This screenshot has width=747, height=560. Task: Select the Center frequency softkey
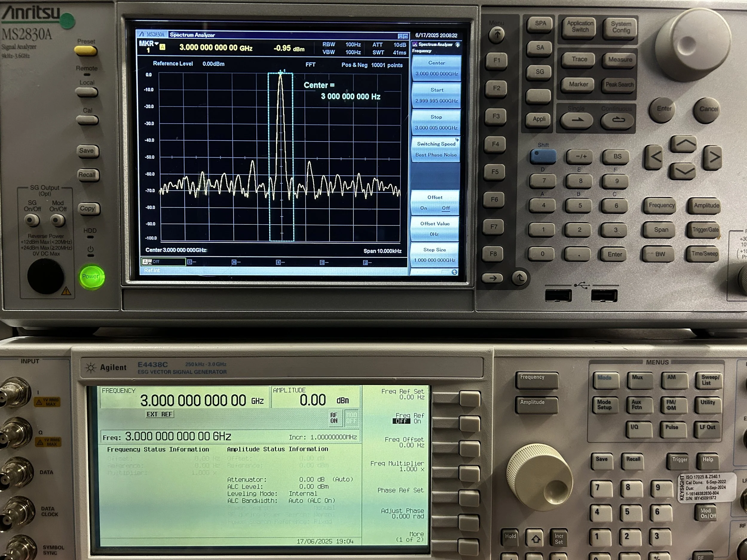[436, 68]
